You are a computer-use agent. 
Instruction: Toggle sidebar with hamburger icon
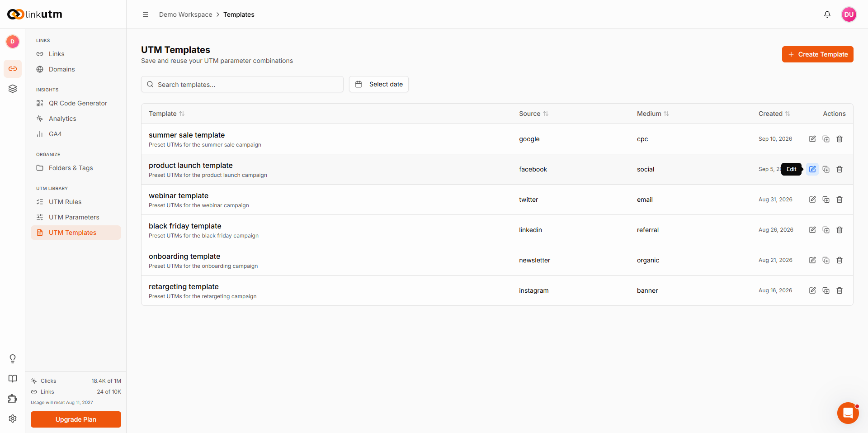(x=146, y=14)
